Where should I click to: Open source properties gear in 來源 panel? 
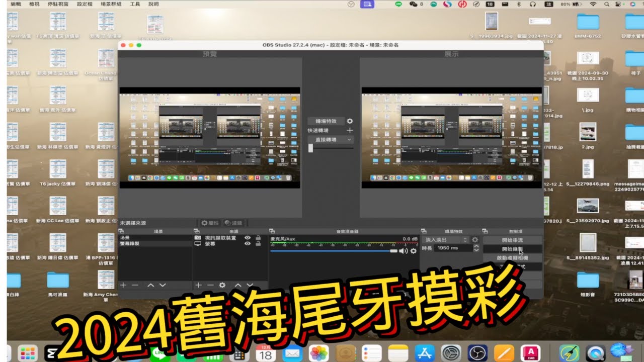pos(222,285)
